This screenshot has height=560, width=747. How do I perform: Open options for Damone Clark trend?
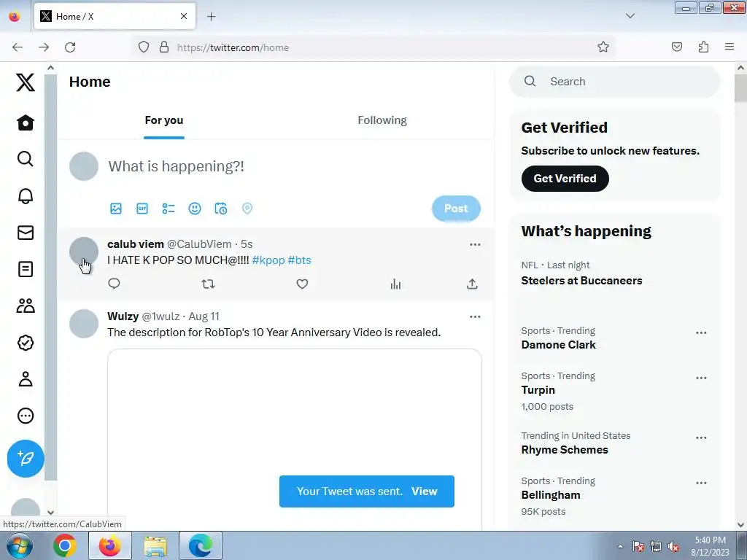click(x=701, y=332)
